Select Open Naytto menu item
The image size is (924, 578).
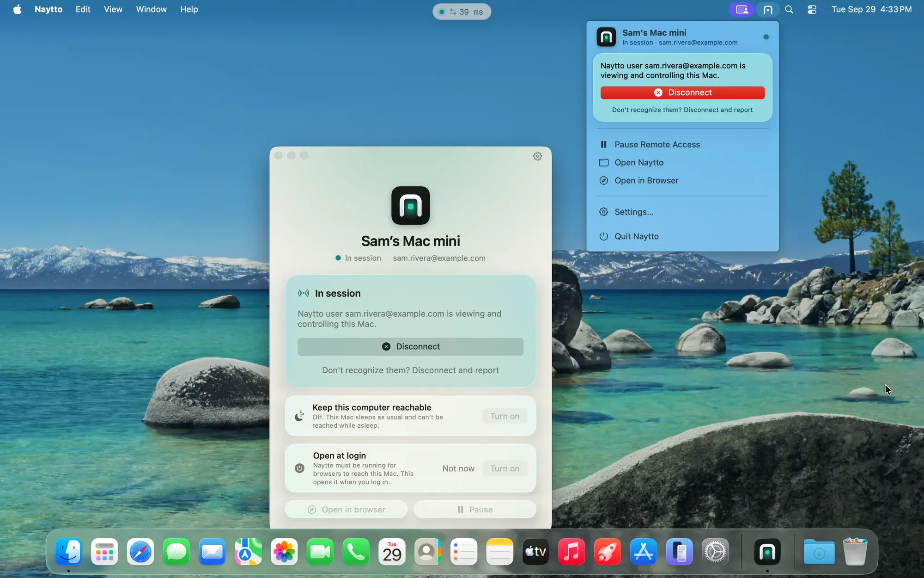pyautogui.click(x=682, y=163)
